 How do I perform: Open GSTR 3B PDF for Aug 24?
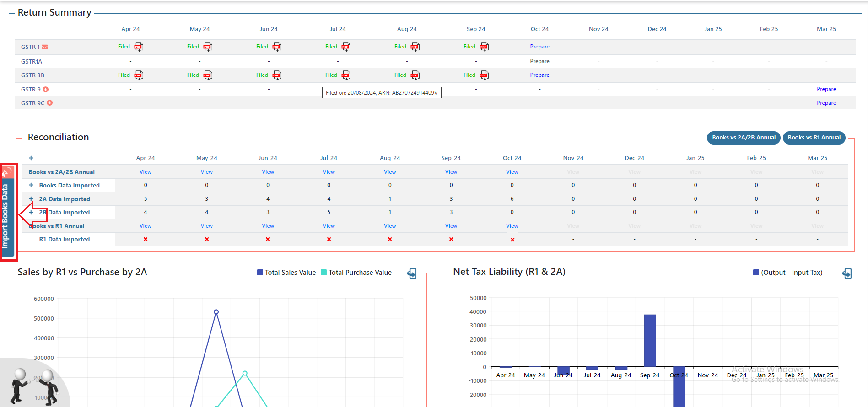[415, 75]
